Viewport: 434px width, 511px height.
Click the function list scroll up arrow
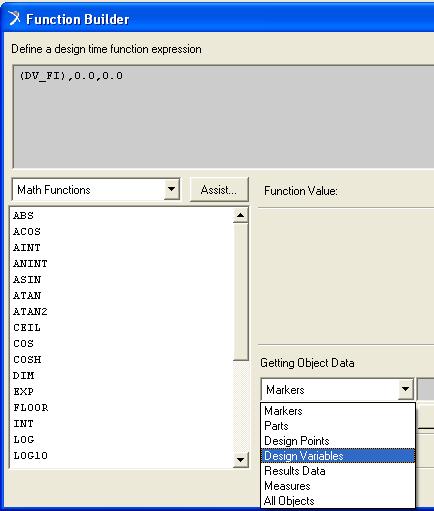click(x=240, y=215)
